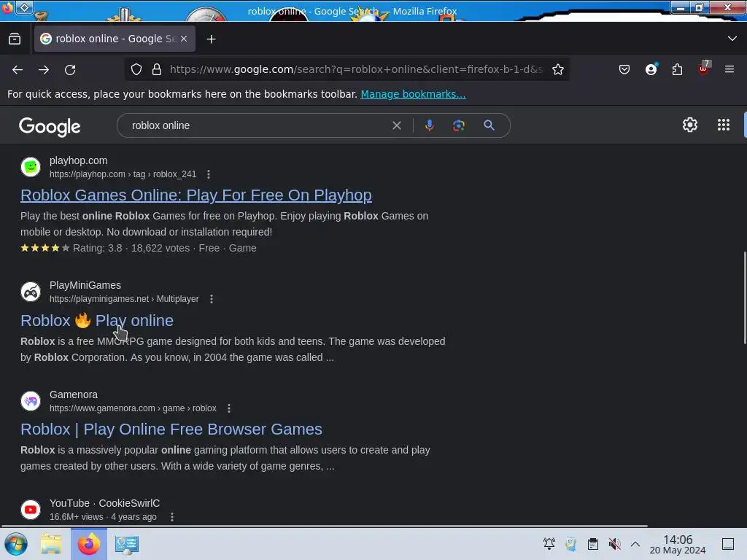Open more options for YouTube CookieSwirlC result

coord(172,517)
